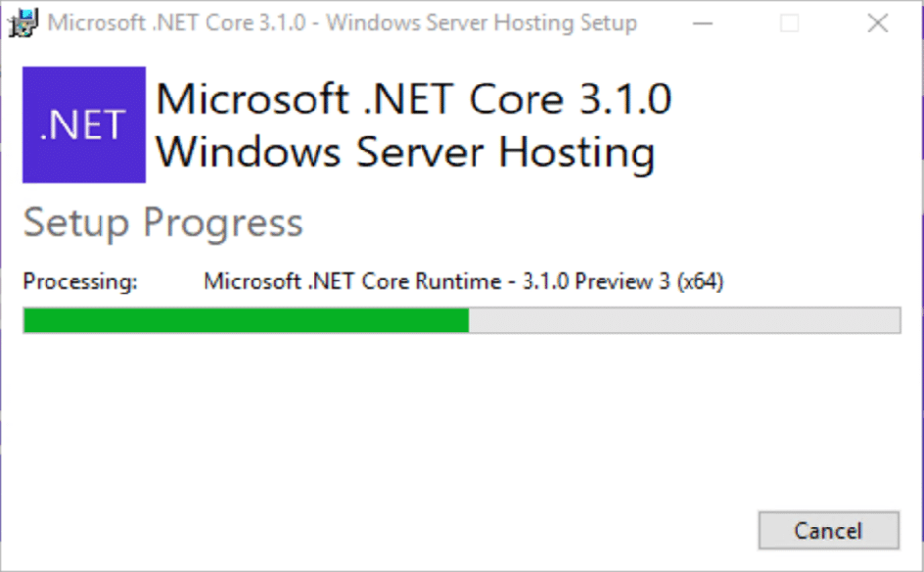
Task: Click the title bar caption text
Action: pos(343,23)
